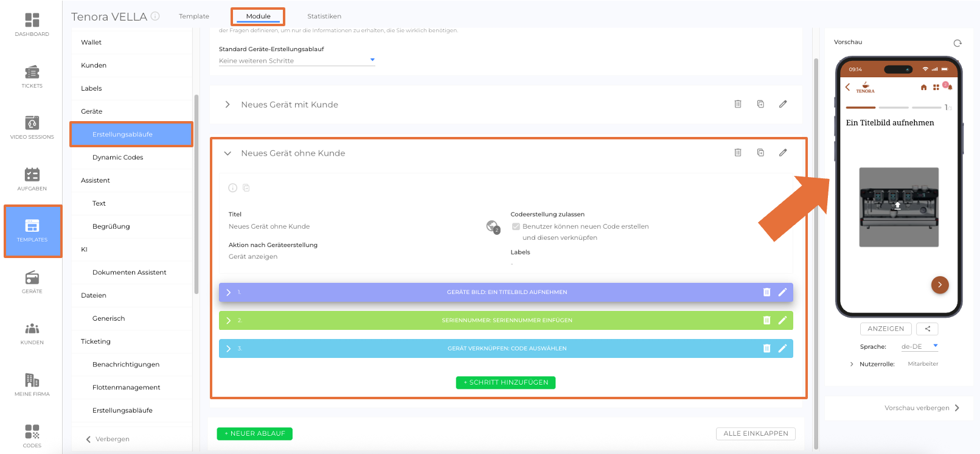Switch to the Statistiken tab
The width and height of the screenshot is (980, 454).
click(x=324, y=16)
